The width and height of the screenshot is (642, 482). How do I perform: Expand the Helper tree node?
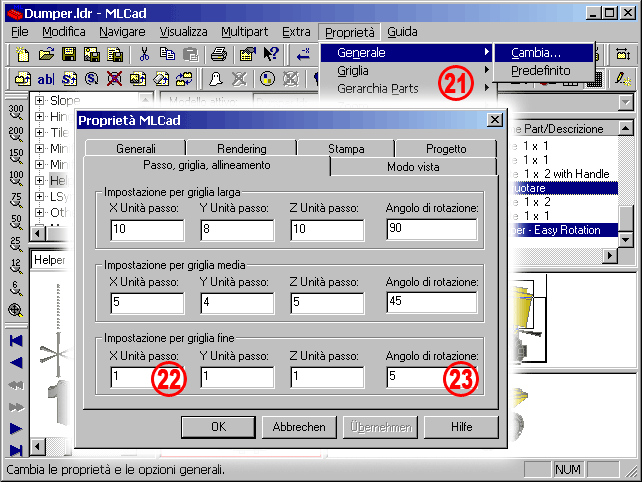[39, 180]
